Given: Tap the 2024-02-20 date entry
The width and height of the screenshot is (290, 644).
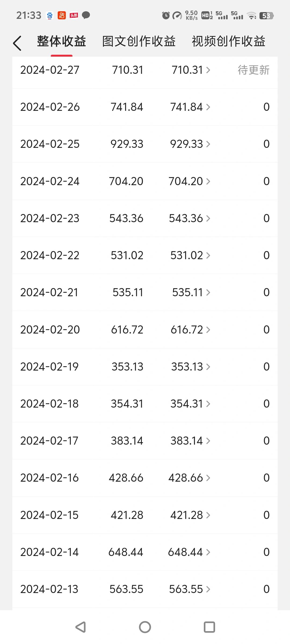Looking at the screenshot, I should 50,330.
